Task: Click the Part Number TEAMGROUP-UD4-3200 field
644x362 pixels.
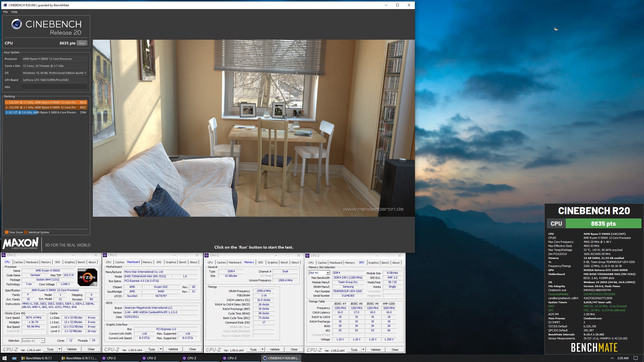Action: 348,291
